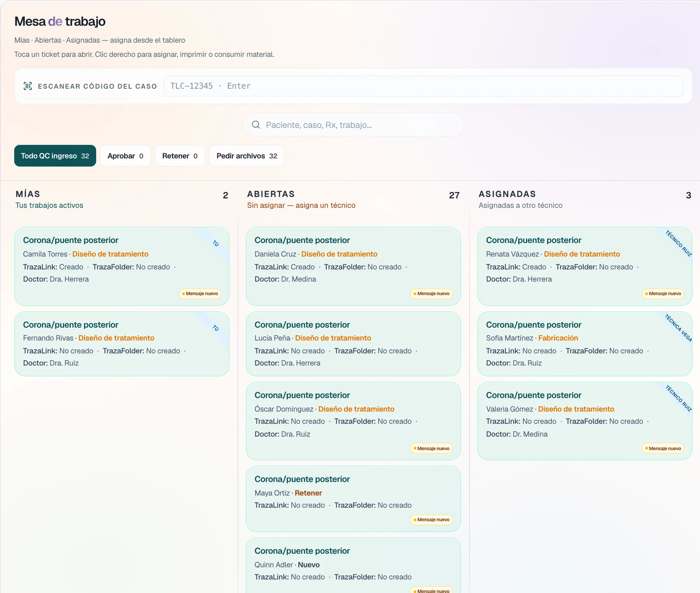Focus the scan case code field
Screen dimensions: 700x593
pyautogui.click(x=423, y=86)
